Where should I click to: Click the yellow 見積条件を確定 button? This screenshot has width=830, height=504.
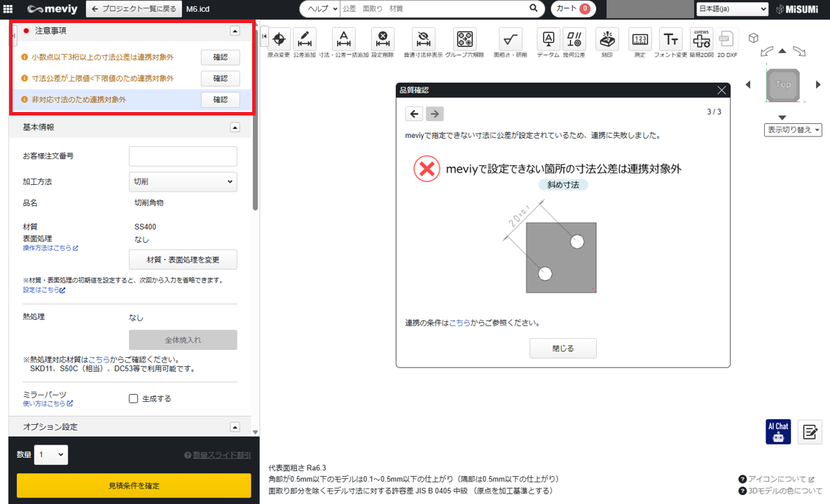click(x=133, y=485)
